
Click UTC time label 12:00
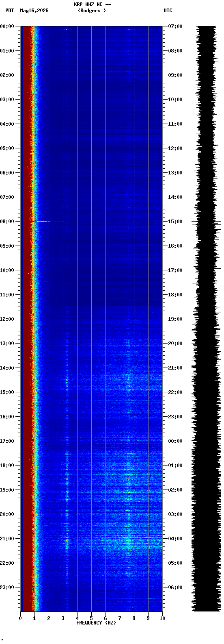point(175,148)
